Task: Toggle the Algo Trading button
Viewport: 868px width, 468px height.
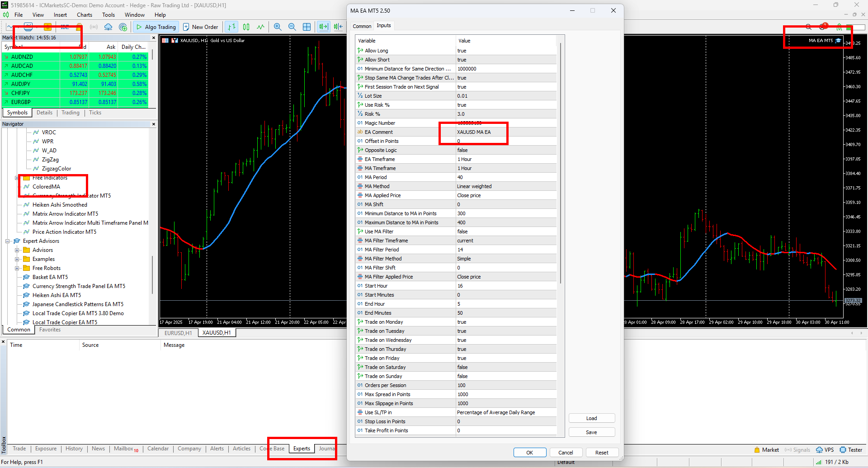Action: (x=156, y=27)
